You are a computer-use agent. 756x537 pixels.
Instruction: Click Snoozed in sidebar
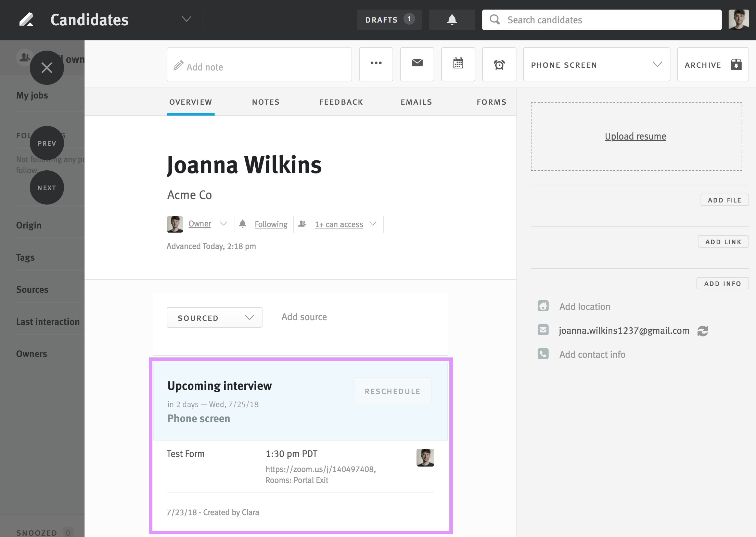37,533
